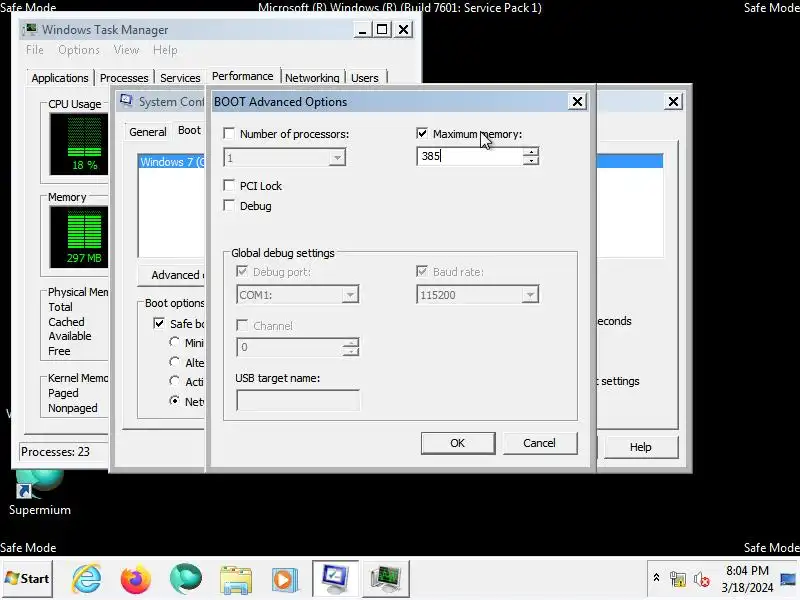800x600 pixels.
Task: Open Task Manager View menu
Action: point(126,50)
